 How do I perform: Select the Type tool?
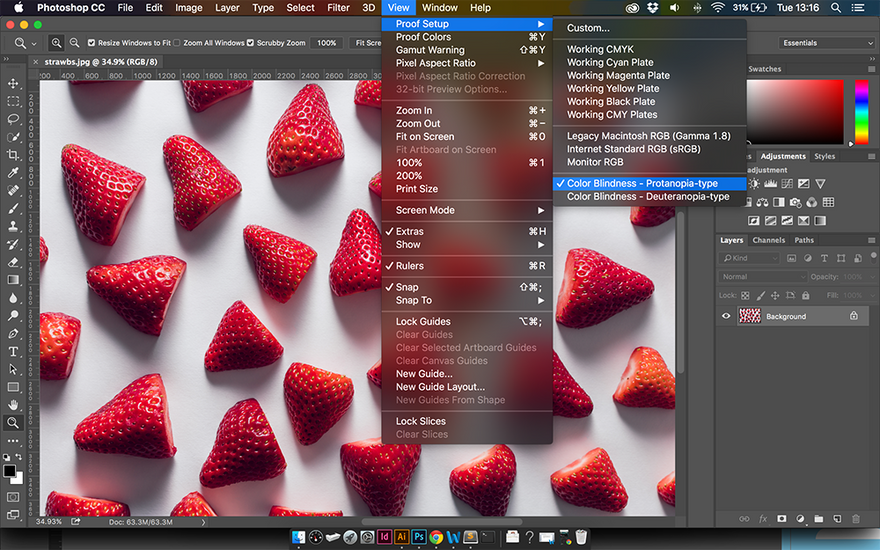pyautogui.click(x=13, y=351)
